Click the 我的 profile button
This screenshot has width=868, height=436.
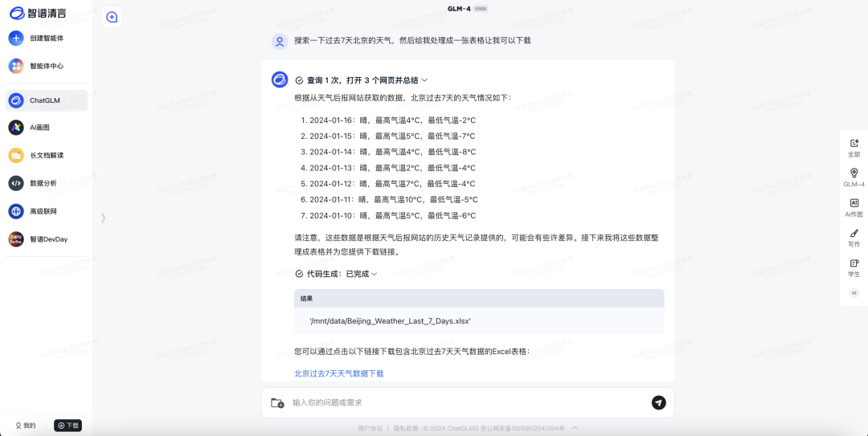pyautogui.click(x=26, y=426)
